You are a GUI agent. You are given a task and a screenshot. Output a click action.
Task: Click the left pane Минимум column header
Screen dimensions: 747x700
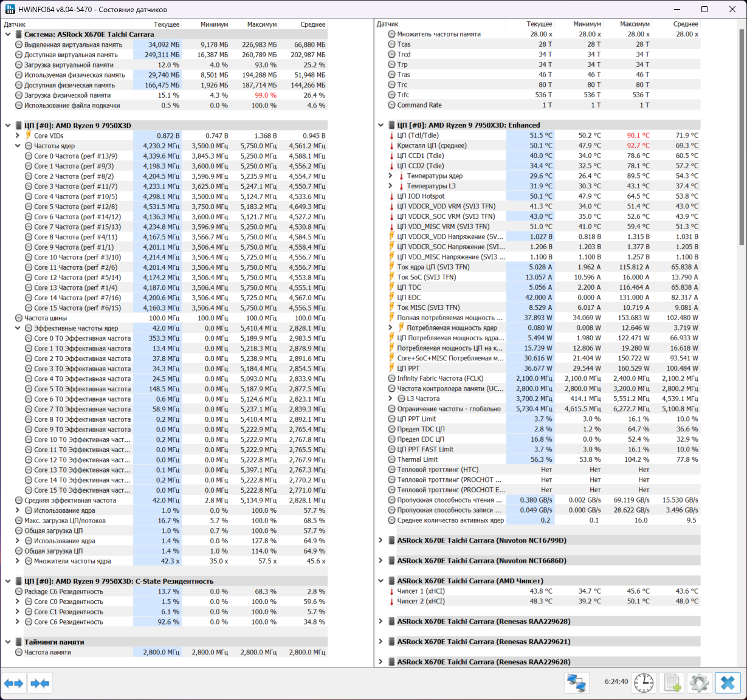pyautogui.click(x=205, y=24)
